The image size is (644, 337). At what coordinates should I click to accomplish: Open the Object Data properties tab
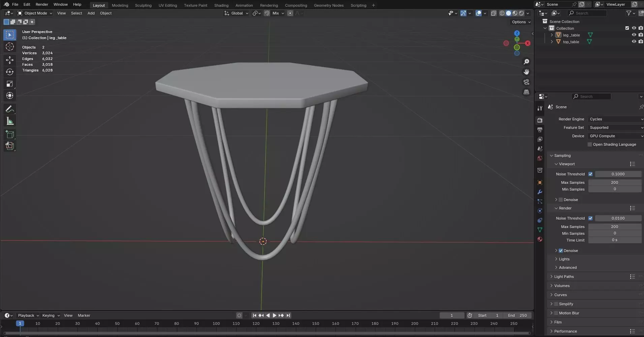point(540,230)
